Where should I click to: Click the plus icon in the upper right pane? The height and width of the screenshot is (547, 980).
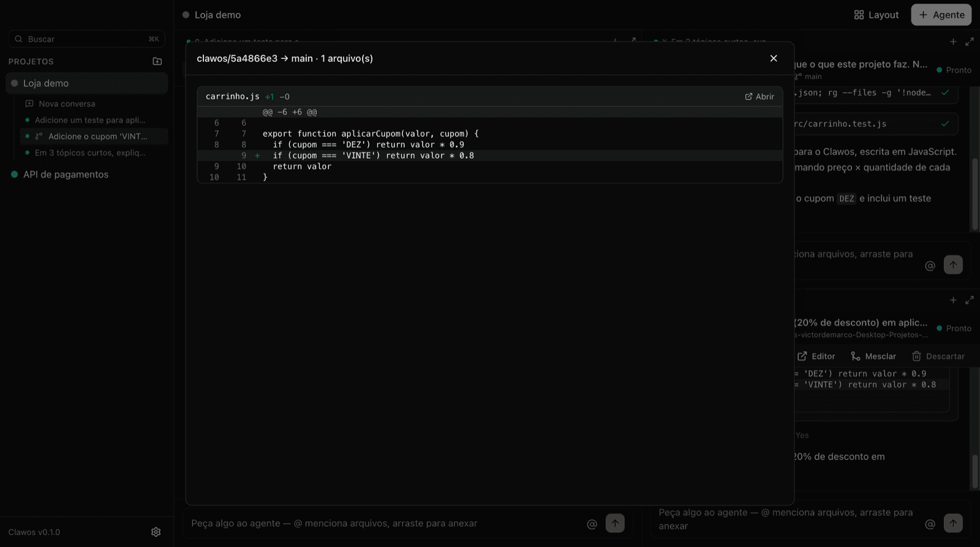click(x=953, y=42)
